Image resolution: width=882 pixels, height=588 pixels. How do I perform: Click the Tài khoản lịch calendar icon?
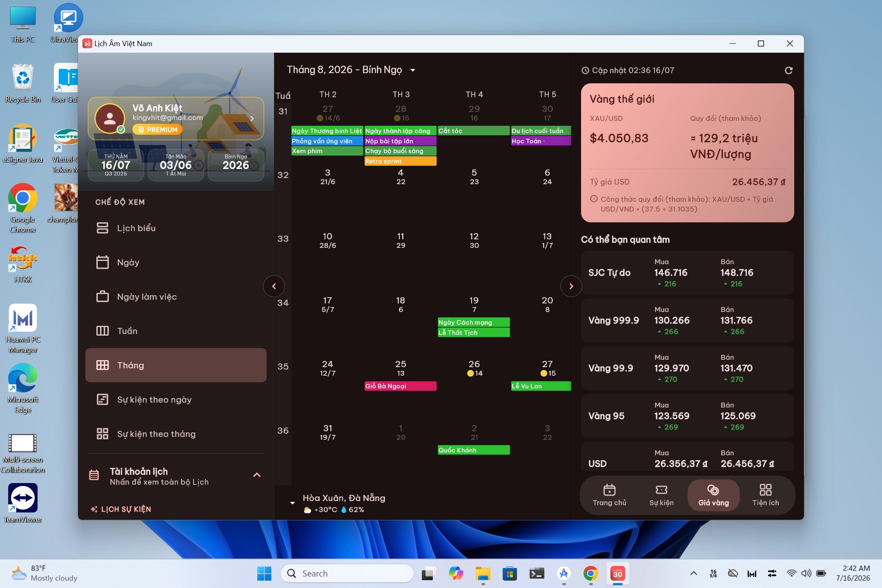pyautogui.click(x=94, y=475)
